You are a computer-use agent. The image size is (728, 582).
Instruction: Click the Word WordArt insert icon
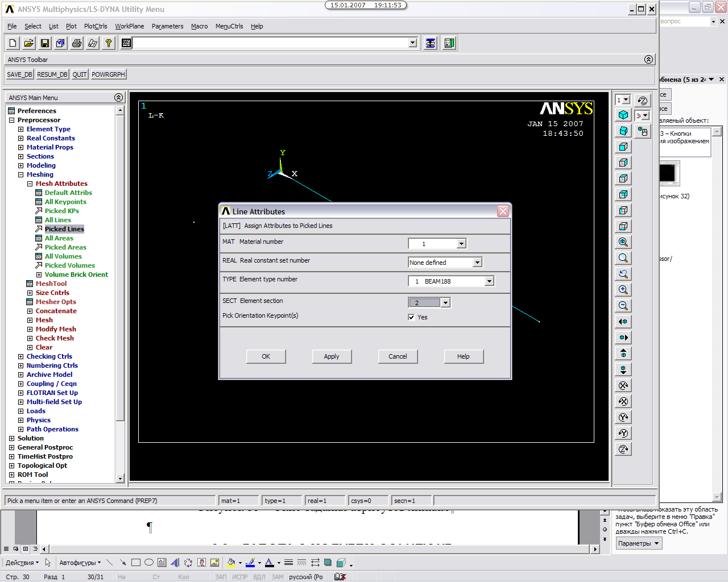(x=175, y=563)
